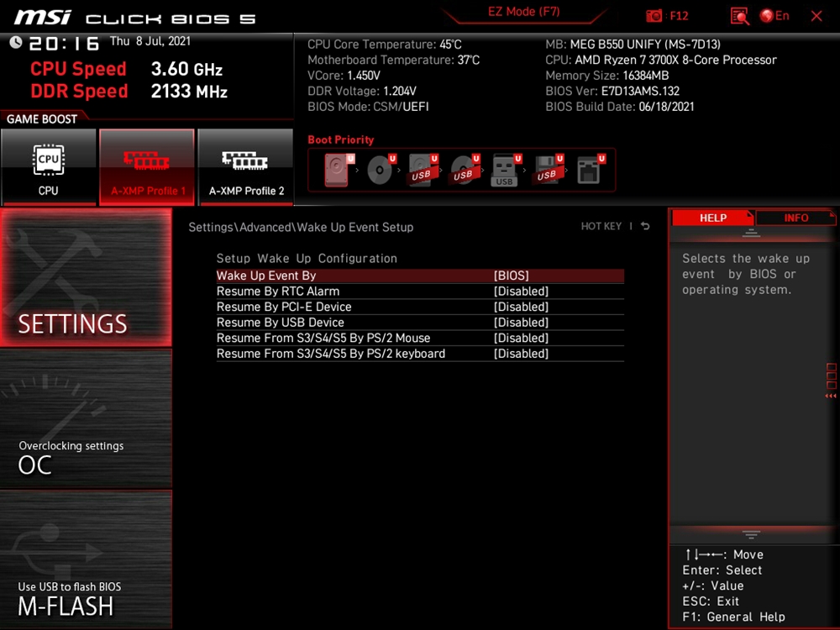840x630 pixels.
Task: Change Resume By USB Device value
Action: [x=521, y=322]
